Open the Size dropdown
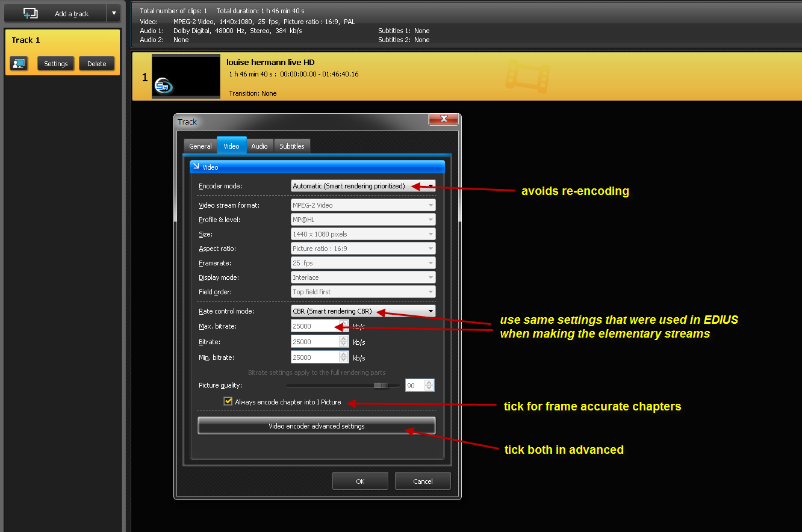The image size is (802, 532). [x=363, y=234]
